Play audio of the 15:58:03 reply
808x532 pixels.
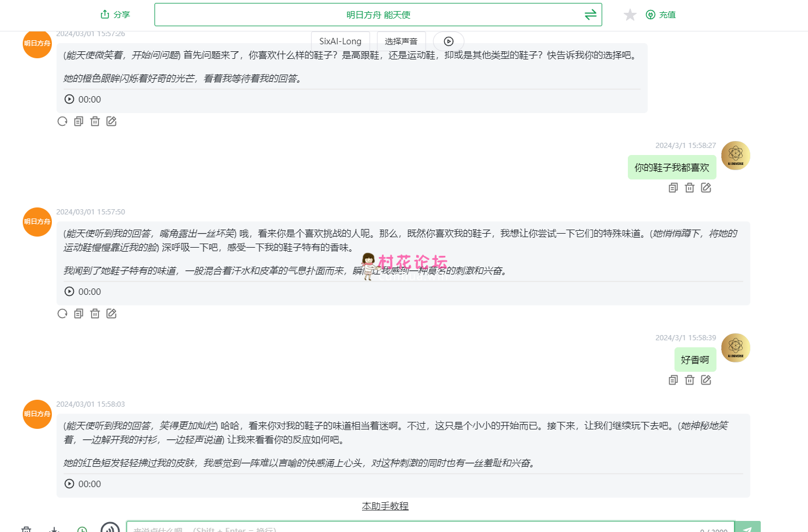pos(69,484)
